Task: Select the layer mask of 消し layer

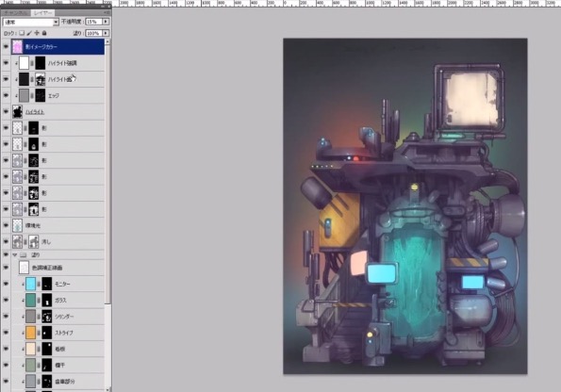Action: [33, 242]
